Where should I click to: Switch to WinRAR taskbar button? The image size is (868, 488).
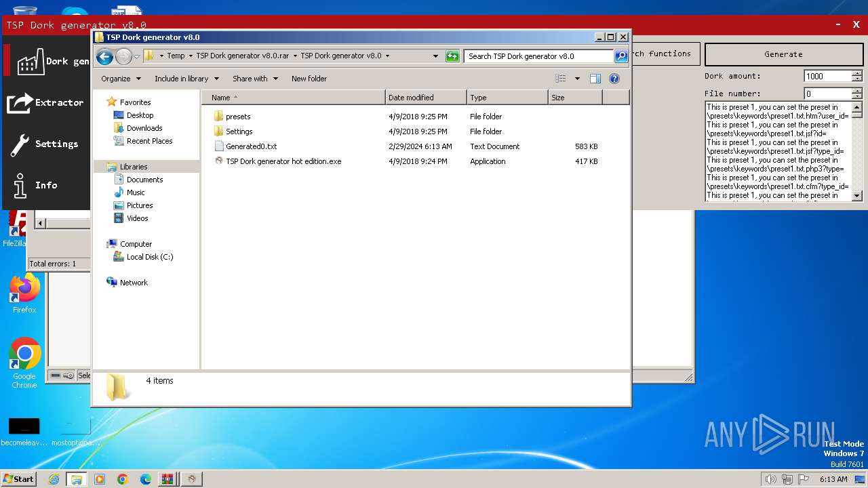(x=167, y=479)
